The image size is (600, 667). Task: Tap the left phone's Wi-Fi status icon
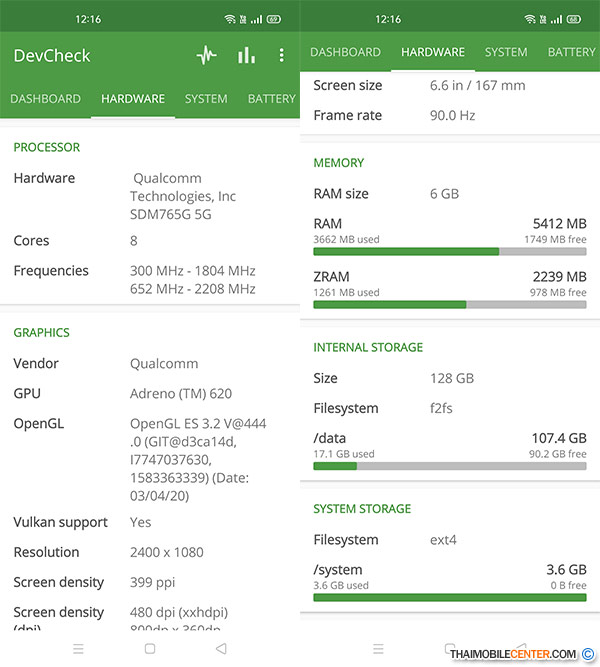pyautogui.click(x=230, y=19)
